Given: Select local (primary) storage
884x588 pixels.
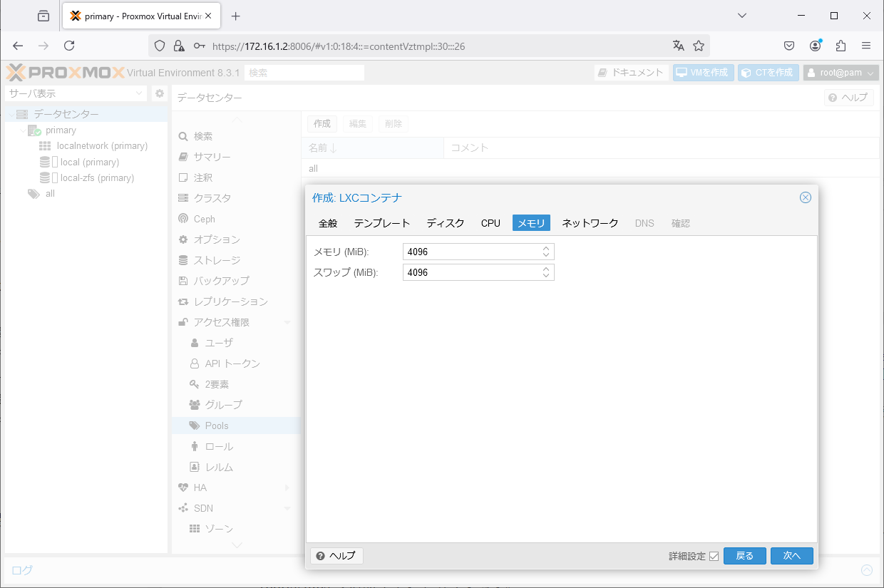Looking at the screenshot, I should tap(90, 163).
